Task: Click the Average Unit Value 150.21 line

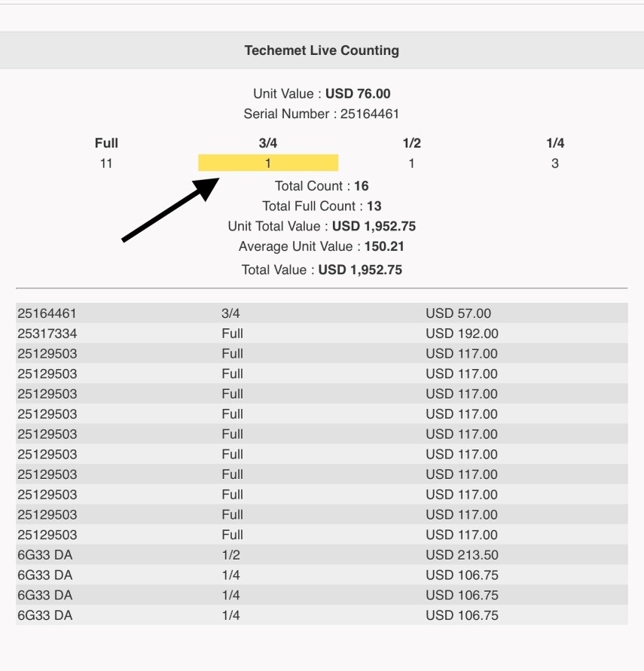Action: pyautogui.click(x=322, y=246)
